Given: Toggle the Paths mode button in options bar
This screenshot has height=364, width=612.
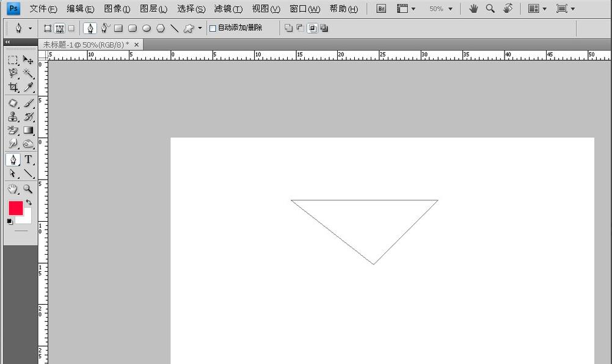Looking at the screenshot, I should (x=60, y=28).
